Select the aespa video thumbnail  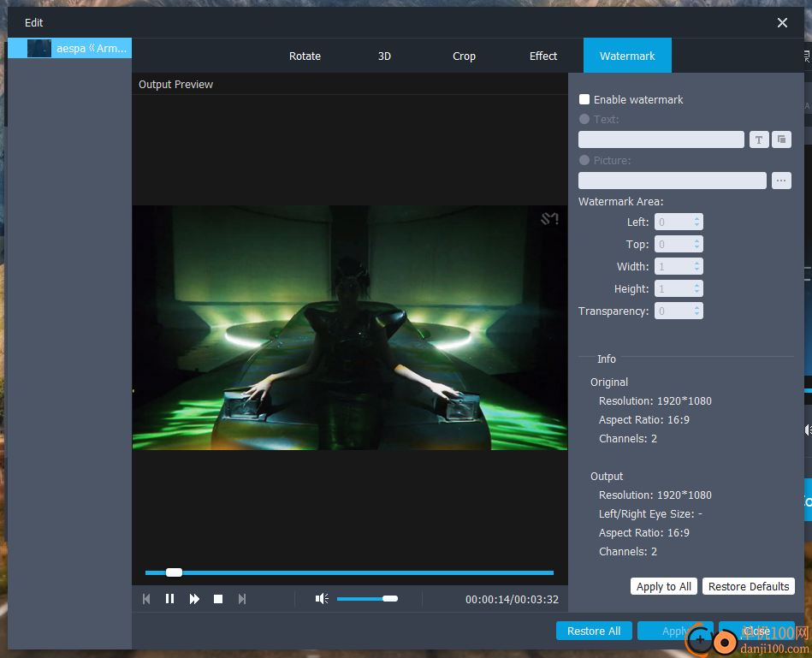pyautogui.click(x=39, y=48)
